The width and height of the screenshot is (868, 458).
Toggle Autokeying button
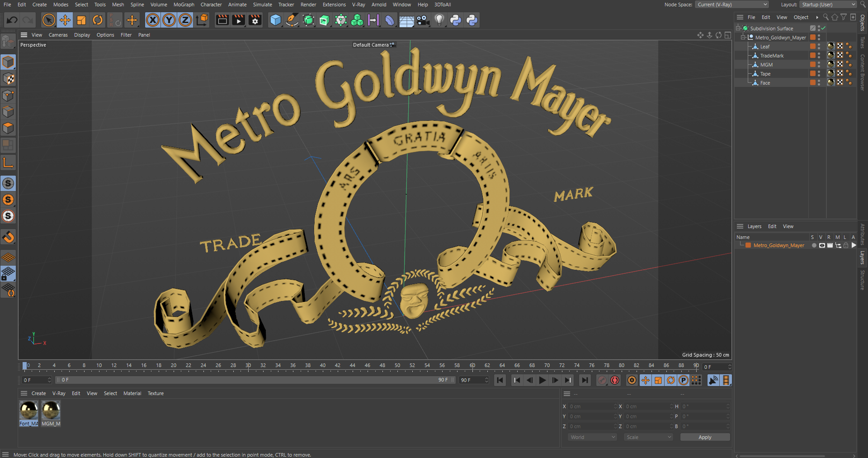(615, 380)
